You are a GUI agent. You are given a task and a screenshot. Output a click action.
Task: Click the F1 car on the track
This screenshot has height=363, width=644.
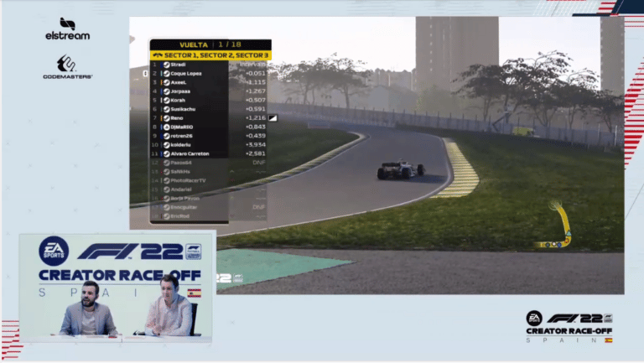(x=402, y=169)
